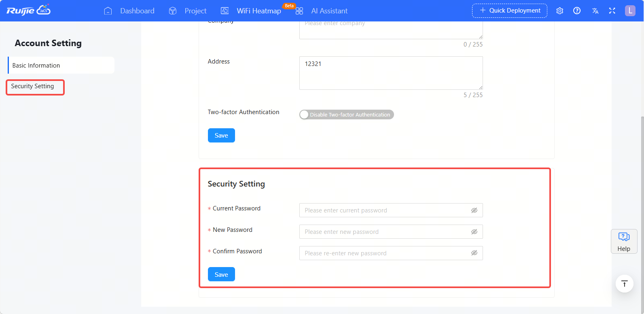This screenshot has width=644, height=314.
Task: Toggle fullscreen mode icon
Action: pyautogui.click(x=612, y=11)
